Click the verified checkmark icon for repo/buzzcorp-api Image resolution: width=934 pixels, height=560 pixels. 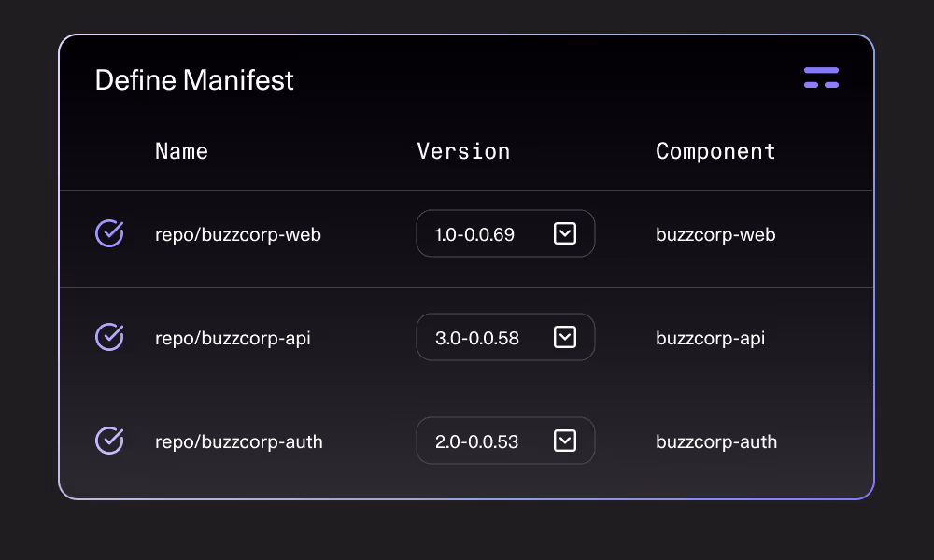point(109,337)
